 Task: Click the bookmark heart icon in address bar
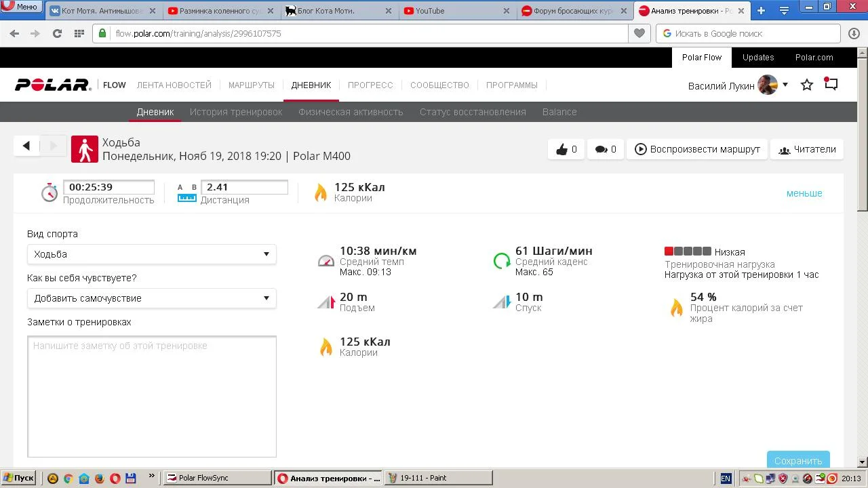pyautogui.click(x=639, y=33)
